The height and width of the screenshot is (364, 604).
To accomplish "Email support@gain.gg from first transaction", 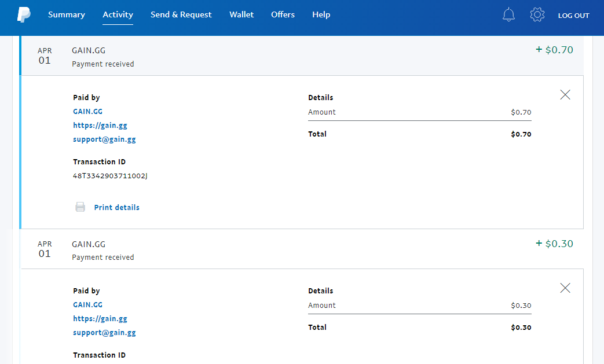I will (104, 139).
